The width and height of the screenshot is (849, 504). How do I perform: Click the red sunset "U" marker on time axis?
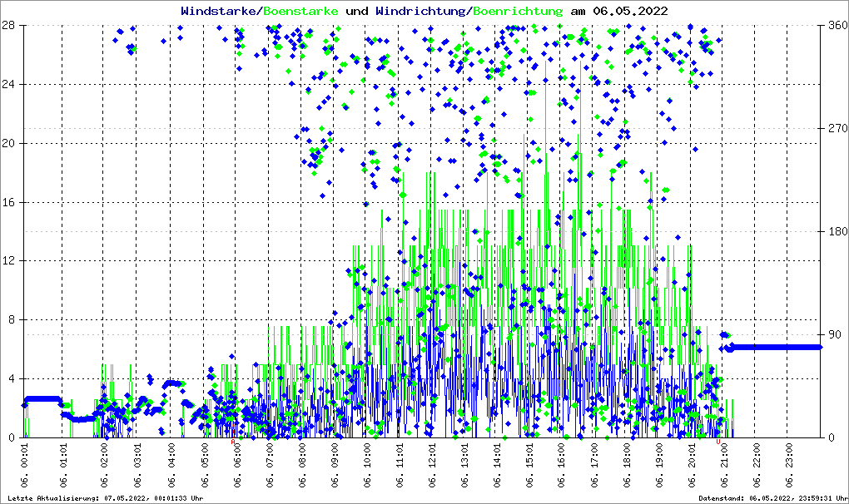[x=718, y=442]
